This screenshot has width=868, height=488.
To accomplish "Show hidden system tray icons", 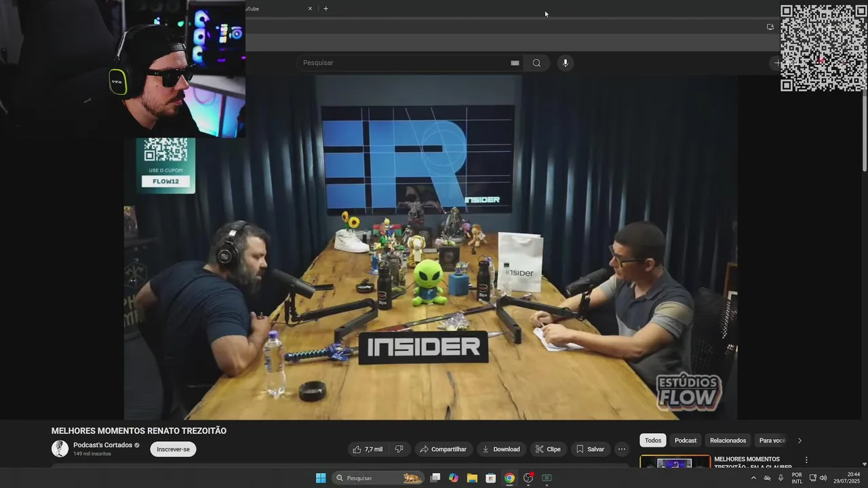I will 753,478.
